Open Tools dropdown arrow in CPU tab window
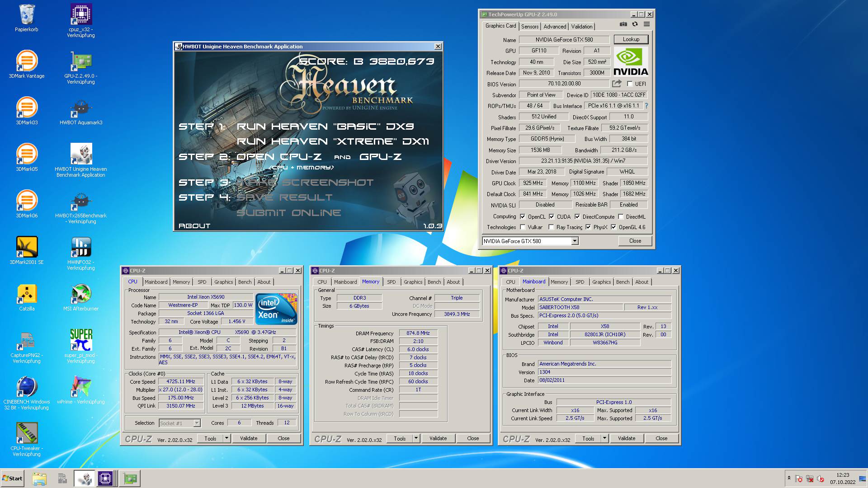 227,438
